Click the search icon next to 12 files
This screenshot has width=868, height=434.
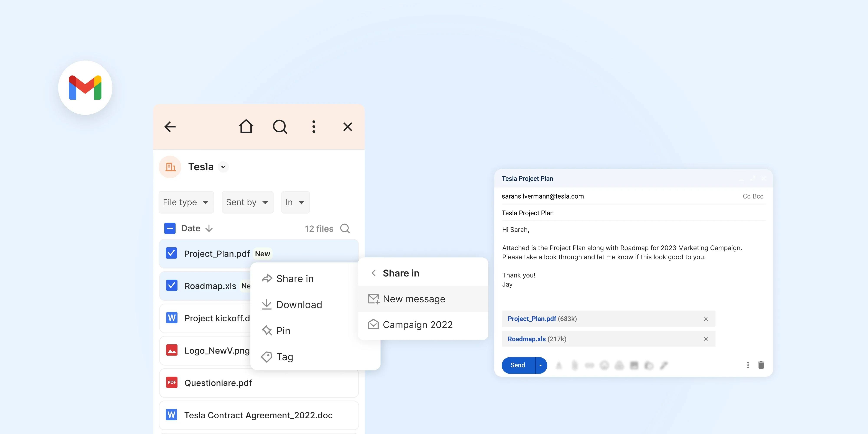[345, 229]
